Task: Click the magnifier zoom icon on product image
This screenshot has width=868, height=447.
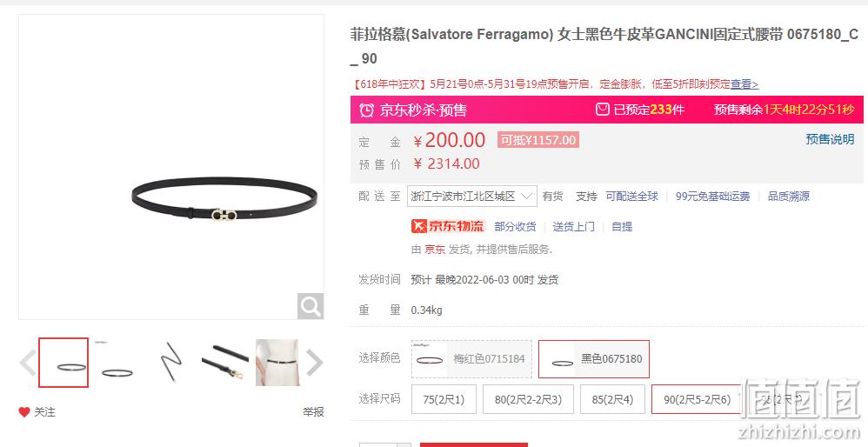Action: [310, 306]
